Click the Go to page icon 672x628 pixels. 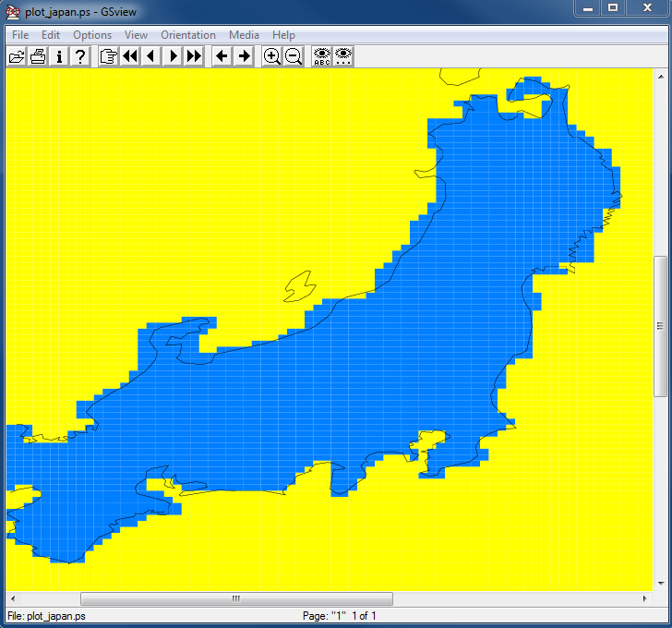pos(108,56)
